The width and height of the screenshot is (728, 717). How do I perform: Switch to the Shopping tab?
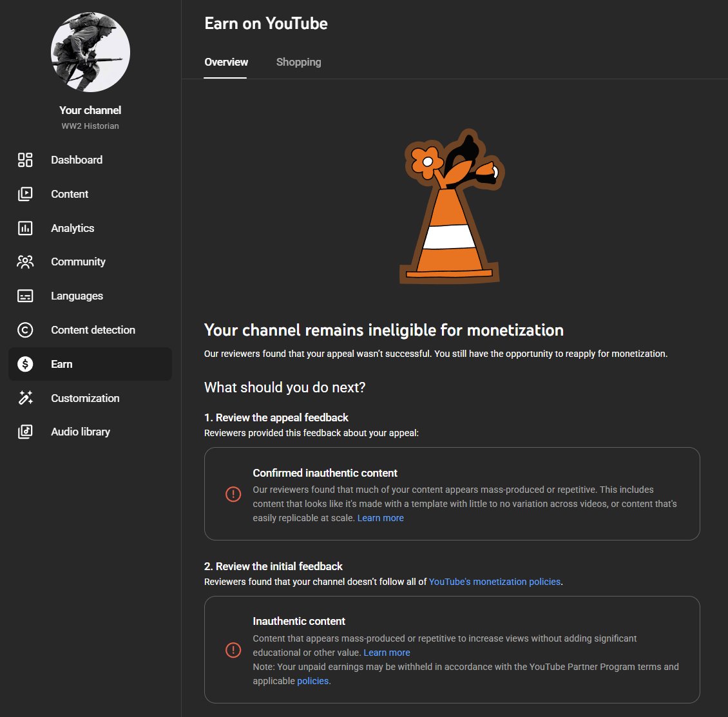pyautogui.click(x=298, y=62)
